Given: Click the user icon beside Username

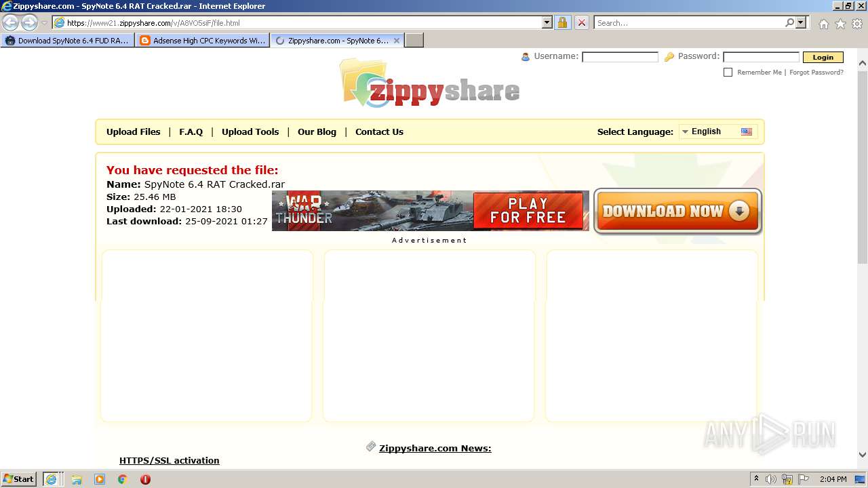Looking at the screenshot, I should (x=526, y=57).
